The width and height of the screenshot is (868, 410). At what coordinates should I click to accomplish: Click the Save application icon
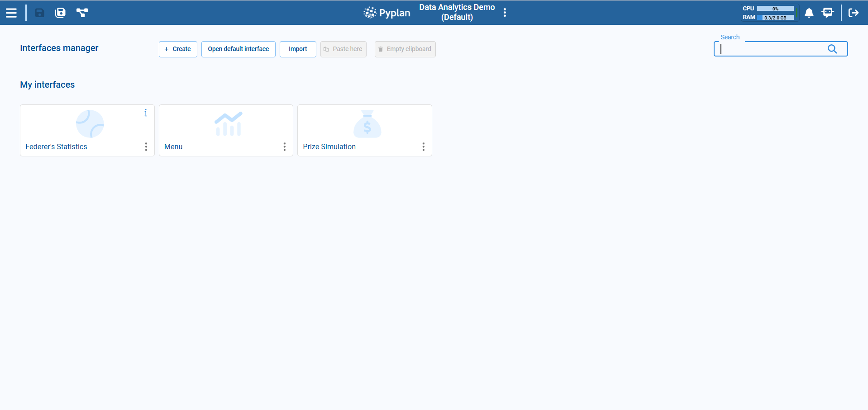click(39, 12)
